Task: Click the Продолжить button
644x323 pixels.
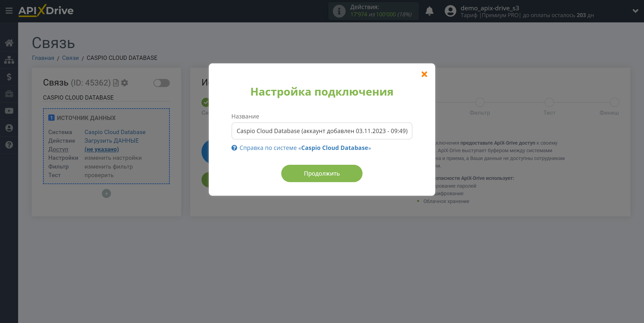Action: point(322,174)
